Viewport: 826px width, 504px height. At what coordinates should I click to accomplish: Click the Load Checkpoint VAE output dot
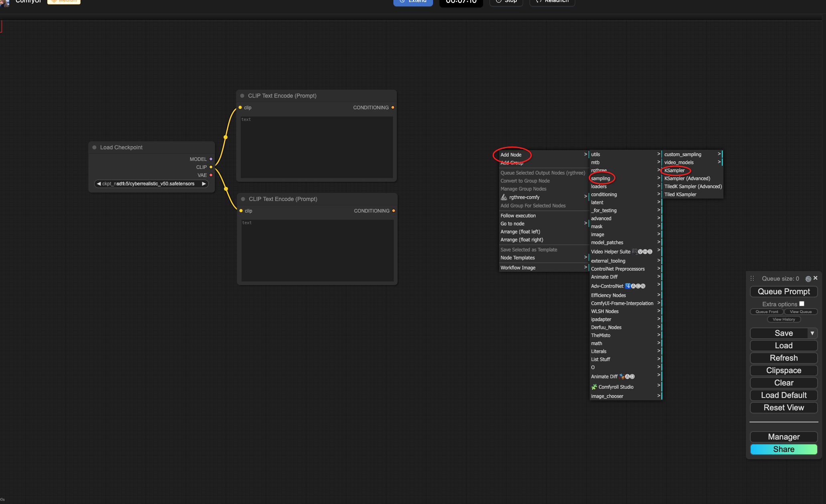pyautogui.click(x=211, y=175)
